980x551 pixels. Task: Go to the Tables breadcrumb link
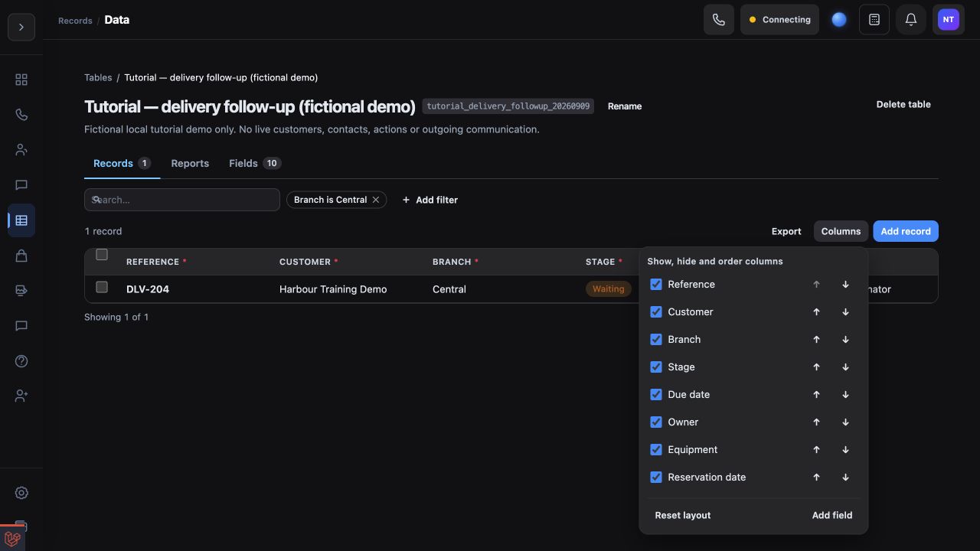pyautogui.click(x=98, y=77)
